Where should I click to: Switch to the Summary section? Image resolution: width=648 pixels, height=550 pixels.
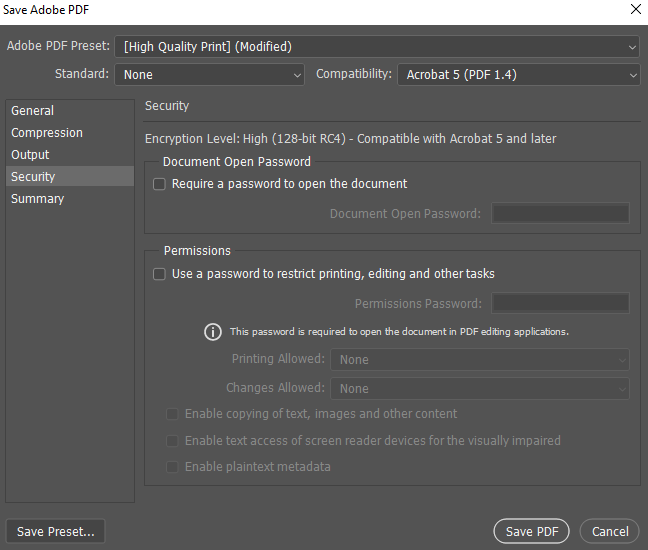pyautogui.click(x=70, y=199)
